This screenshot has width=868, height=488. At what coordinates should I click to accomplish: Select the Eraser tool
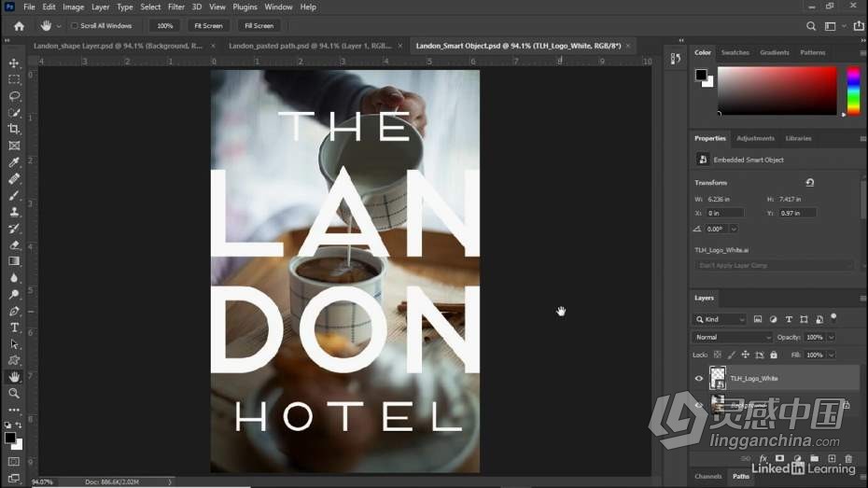[x=14, y=244]
